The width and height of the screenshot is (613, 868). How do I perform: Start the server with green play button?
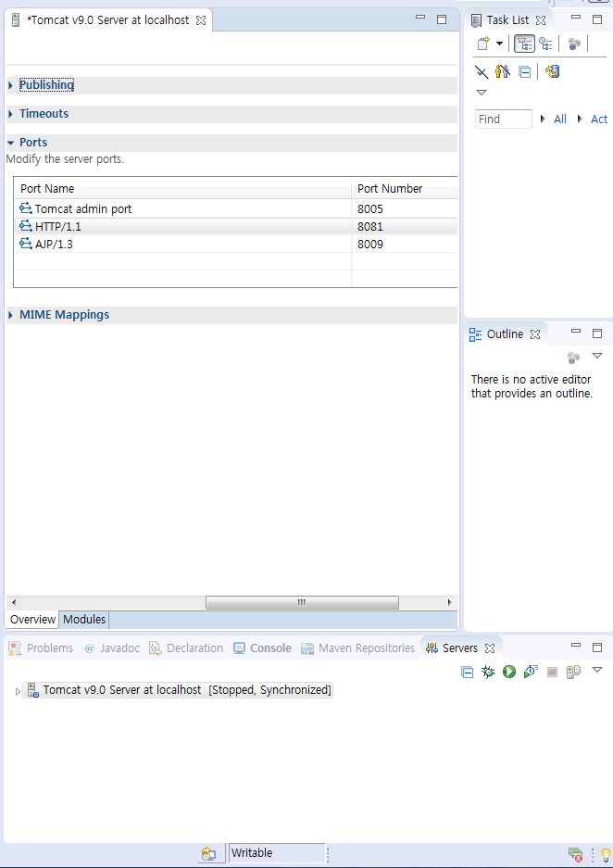click(x=509, y=672)
